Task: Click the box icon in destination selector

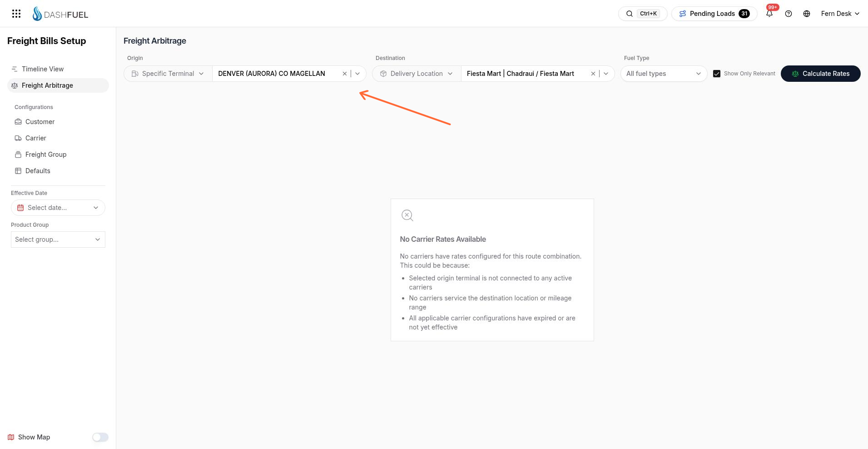Action: click(x=383, y=74)
